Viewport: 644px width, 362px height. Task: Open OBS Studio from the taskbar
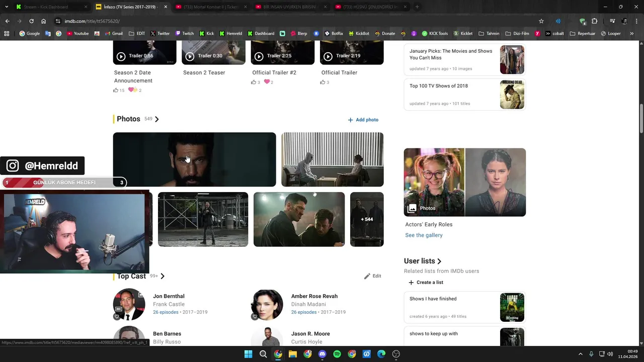[396, 354]
